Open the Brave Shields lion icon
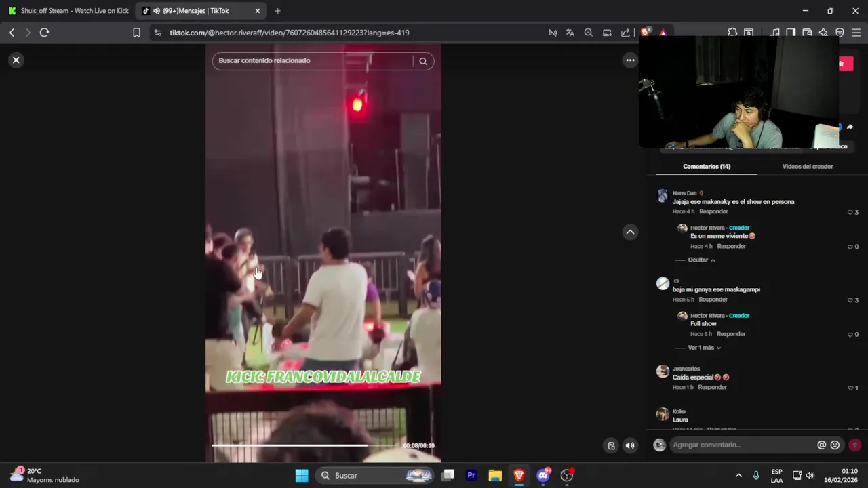Image resolution: width=868 pixels, height=488 pixels. [645, 32]
